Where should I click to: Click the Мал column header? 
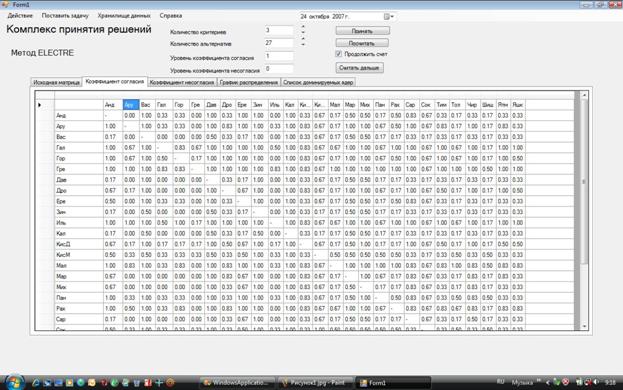[336, 105]
